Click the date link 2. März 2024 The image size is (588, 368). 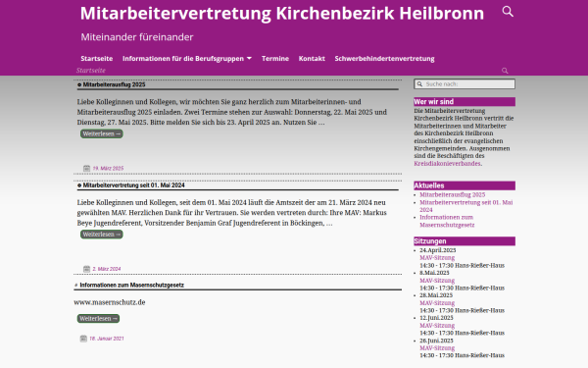[x=107, y=269]
